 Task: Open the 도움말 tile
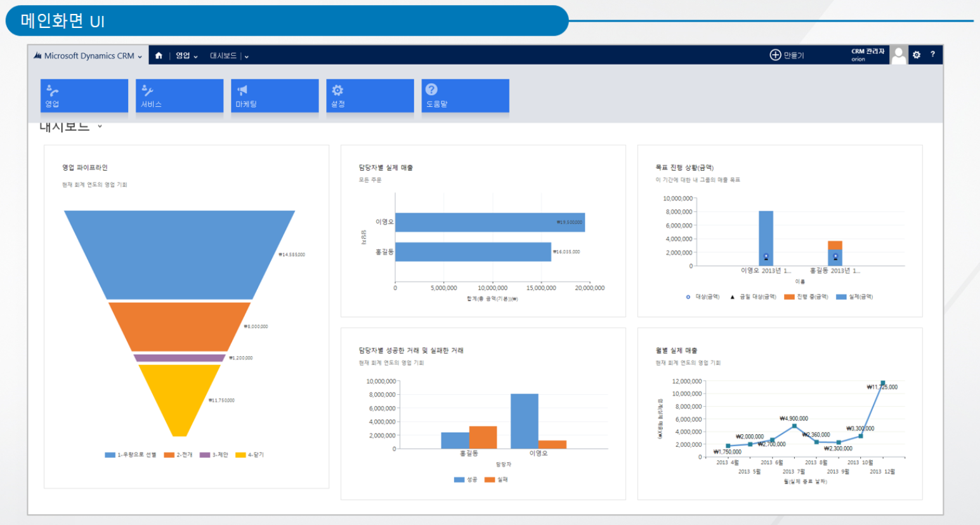pos(465,96)
